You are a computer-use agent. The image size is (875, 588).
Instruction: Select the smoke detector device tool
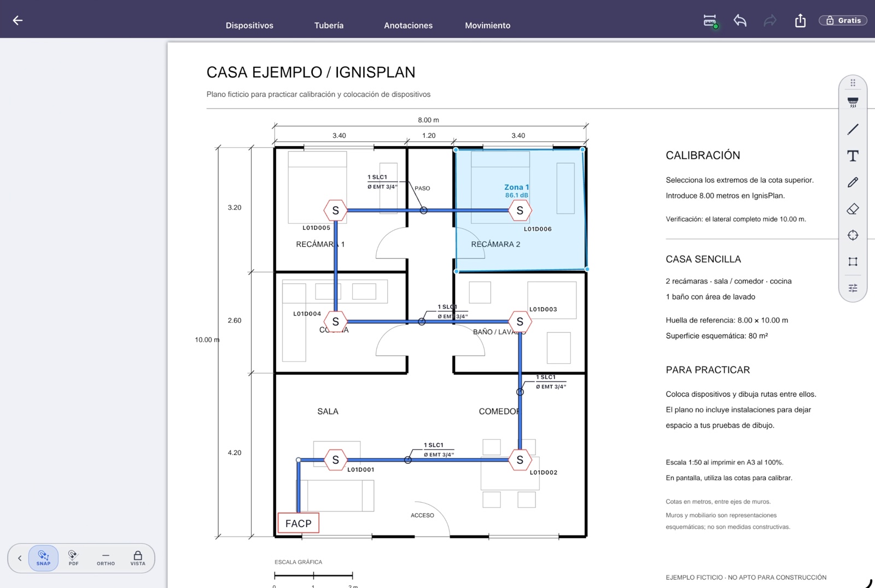tap(853, 102)
